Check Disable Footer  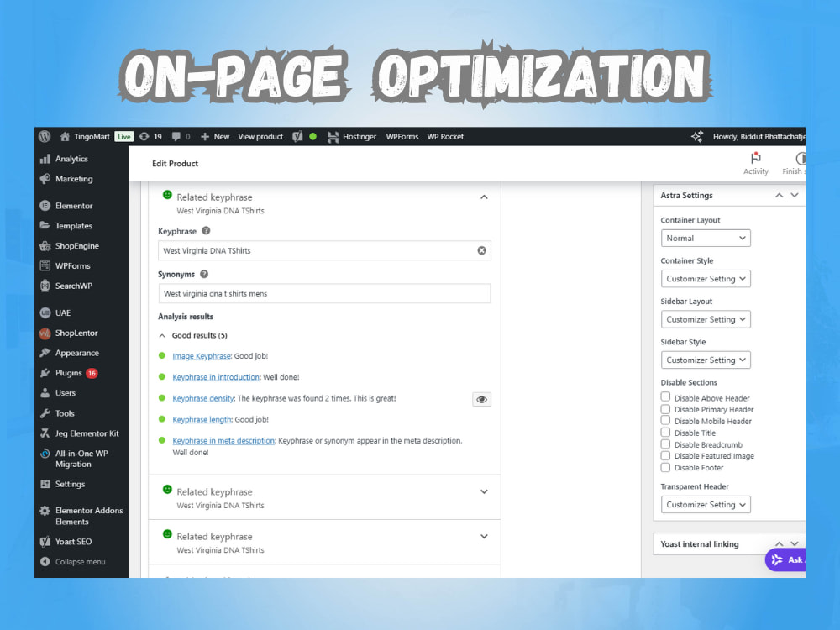pos(665,467)
